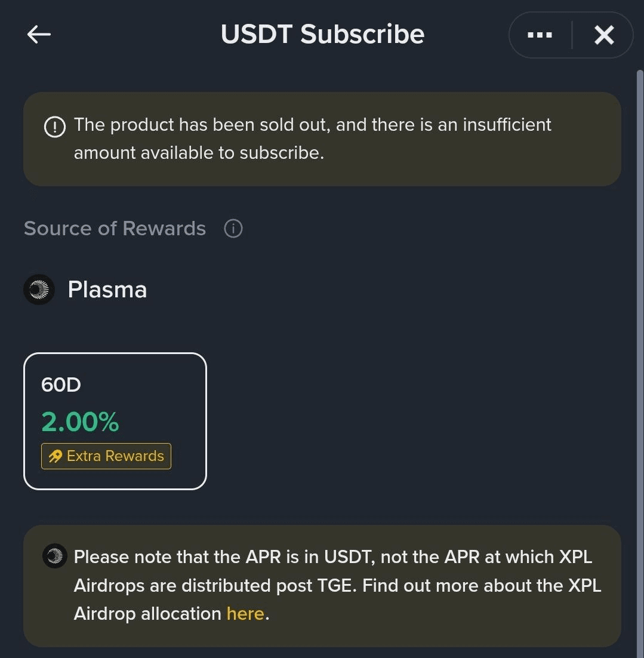Click the Source of Rewards info icon

tap(233, 229)
